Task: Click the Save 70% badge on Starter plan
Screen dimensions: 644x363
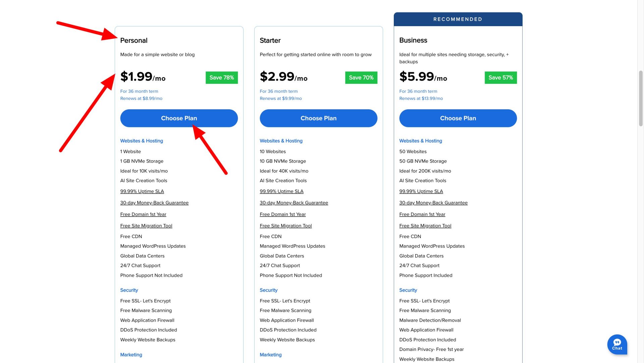Action: (361, 77)
